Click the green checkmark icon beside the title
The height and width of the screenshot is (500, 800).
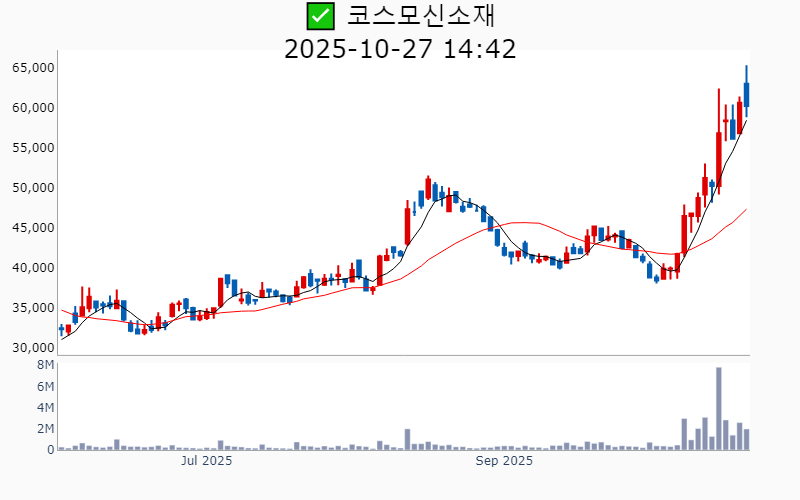click(x=320, y=16)
